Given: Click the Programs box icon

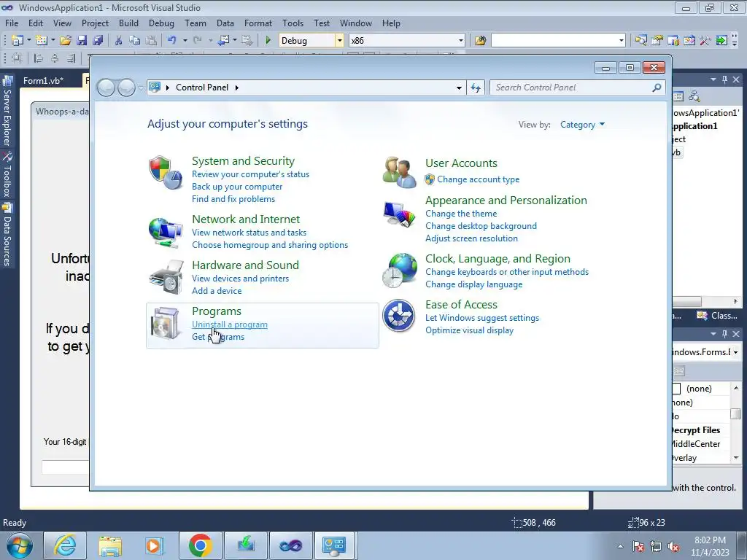Looking at the screenshot, I should [x=166, y=323].
